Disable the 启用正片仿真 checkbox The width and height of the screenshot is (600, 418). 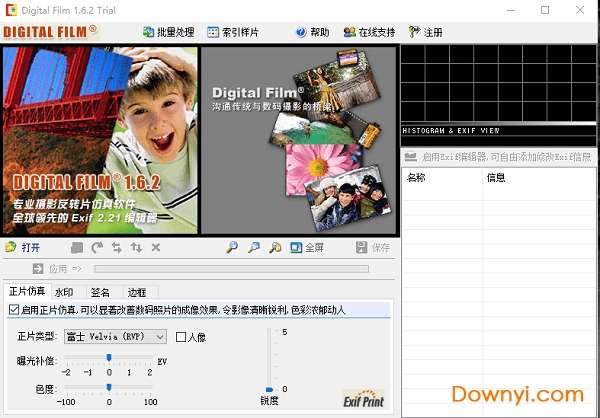(14, 310)
